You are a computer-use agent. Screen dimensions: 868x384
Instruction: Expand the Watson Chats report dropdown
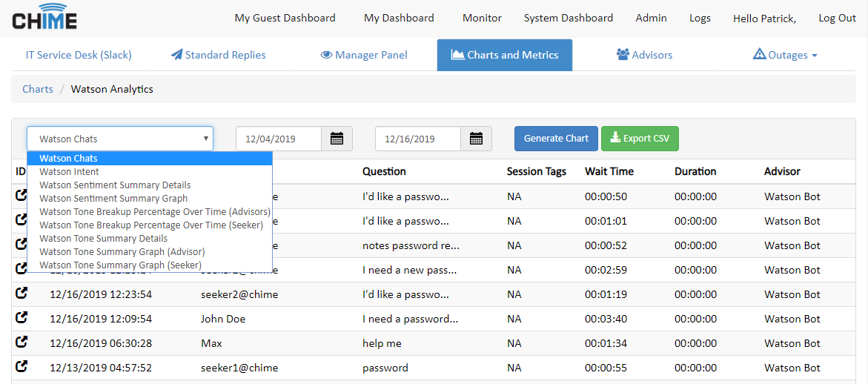tap(120, 139)
